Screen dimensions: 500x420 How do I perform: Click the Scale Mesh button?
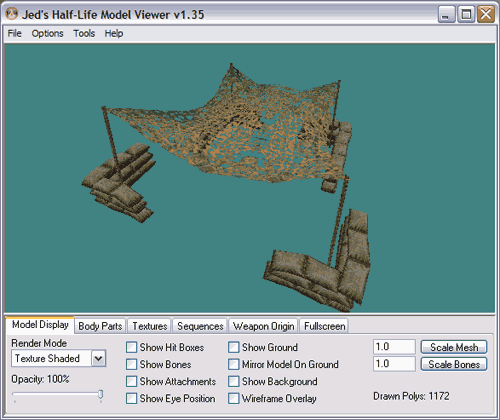tap(454, 347)
